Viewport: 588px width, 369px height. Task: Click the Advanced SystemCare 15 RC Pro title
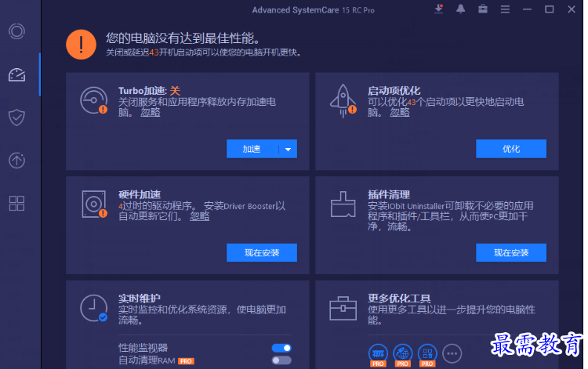(313, 10)
